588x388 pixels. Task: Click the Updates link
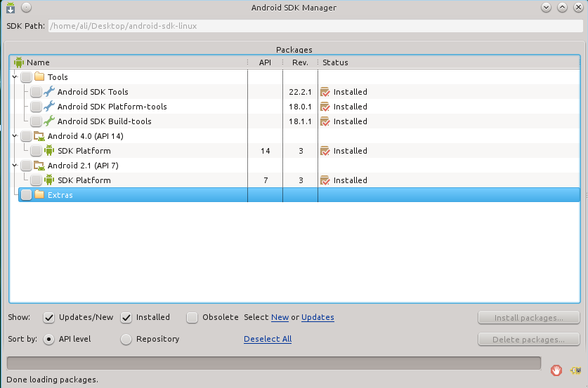click(318, 317)
